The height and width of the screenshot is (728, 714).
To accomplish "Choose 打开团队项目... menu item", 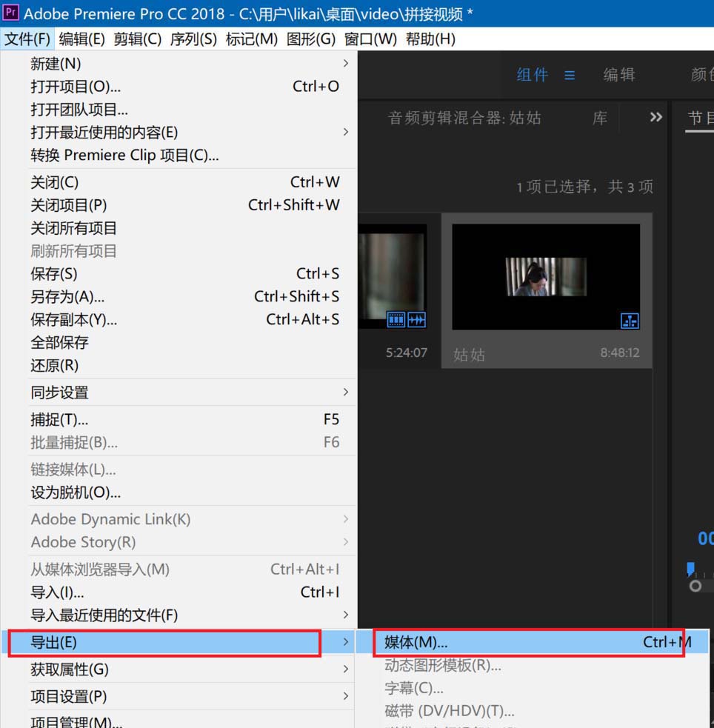I will point(179,110).
